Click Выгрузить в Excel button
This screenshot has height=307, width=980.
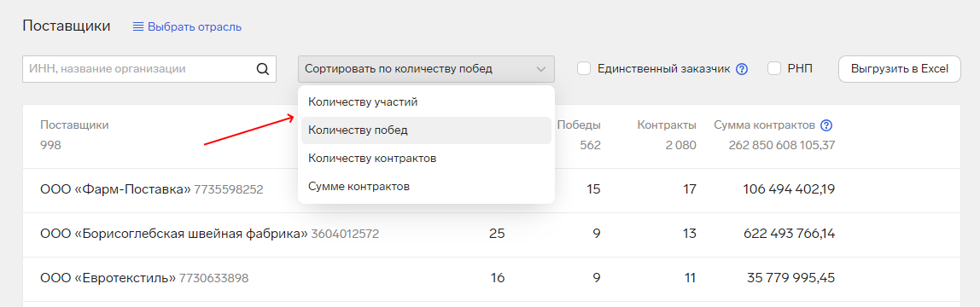tap(900, 68)
